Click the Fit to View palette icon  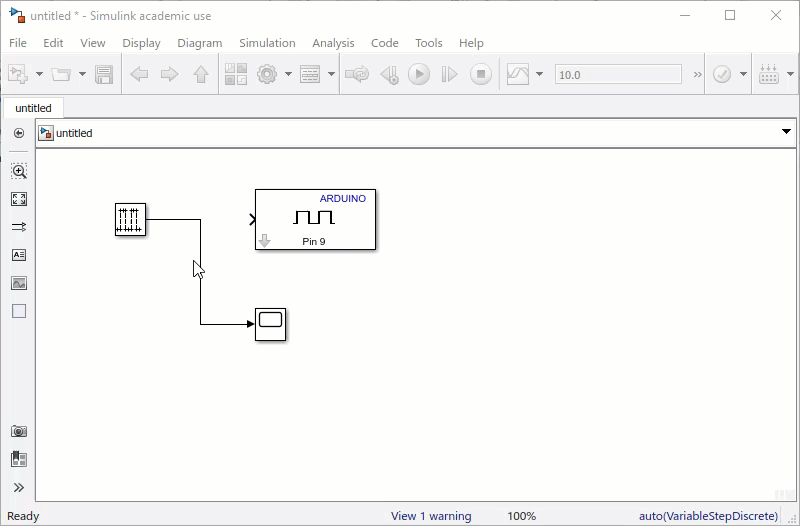point(19,199)
